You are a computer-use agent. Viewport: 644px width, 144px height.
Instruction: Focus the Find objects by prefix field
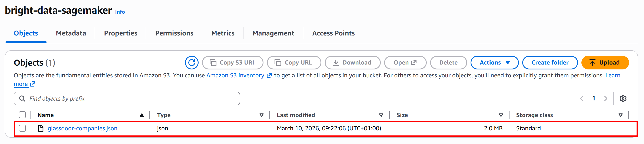click(x=127, y=98)
